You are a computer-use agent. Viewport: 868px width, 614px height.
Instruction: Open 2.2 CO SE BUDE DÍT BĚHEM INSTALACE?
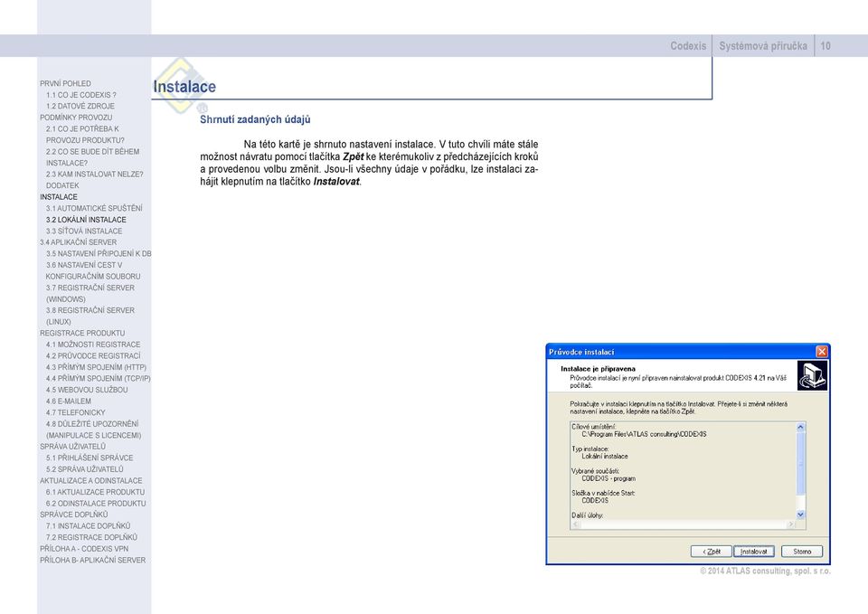[92, 157]
